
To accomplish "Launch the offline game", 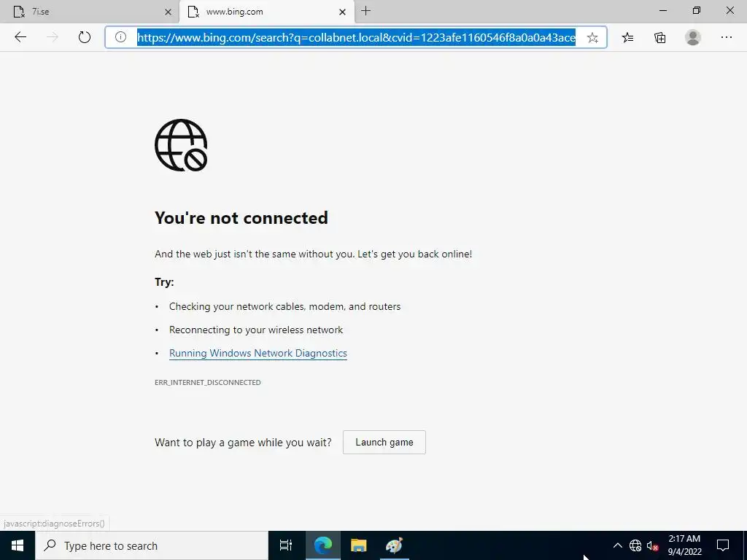I will point(384,443).
